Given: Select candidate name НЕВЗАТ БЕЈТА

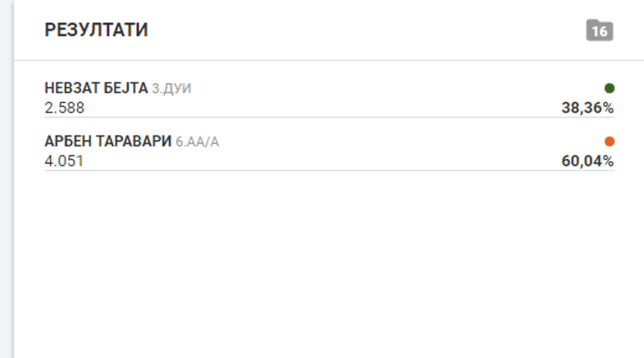Looking at the screenshot, I should coord(96,88).
